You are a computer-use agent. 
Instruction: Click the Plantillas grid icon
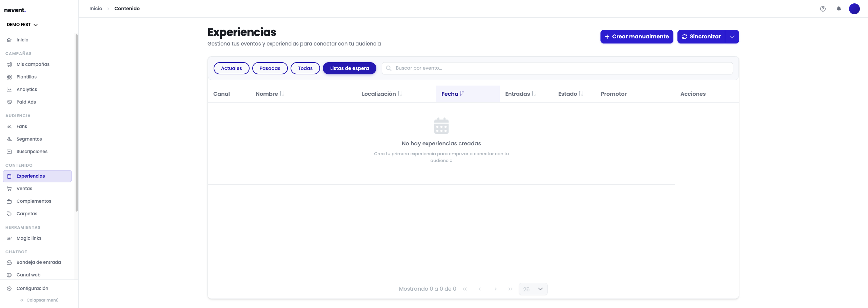pyautogui.click(x=9, y=77)
